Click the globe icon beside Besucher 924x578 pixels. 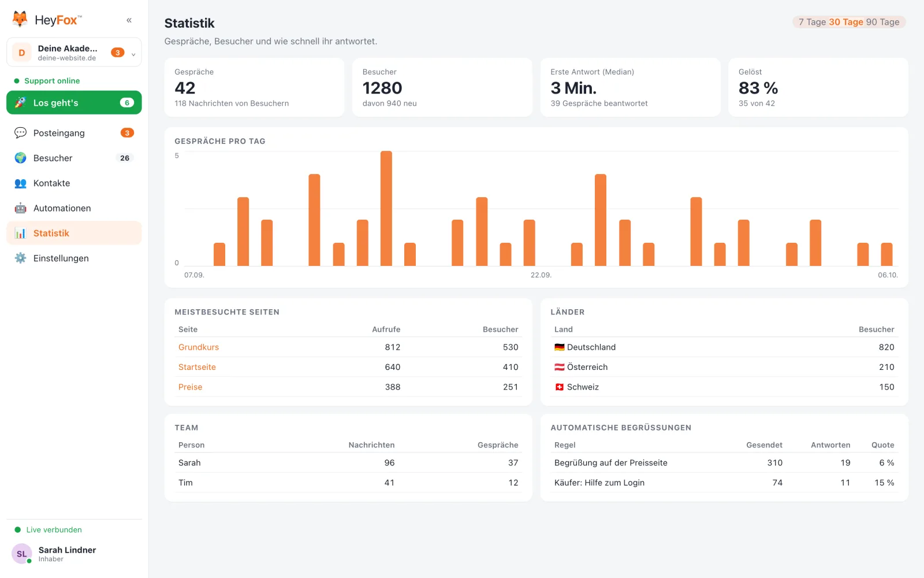20,158
